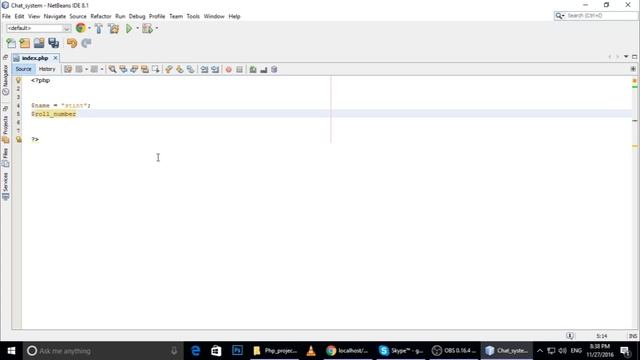Screen dimensions: 640x360
Task: Click Shift Line Right icon
Action: (215, 69)
